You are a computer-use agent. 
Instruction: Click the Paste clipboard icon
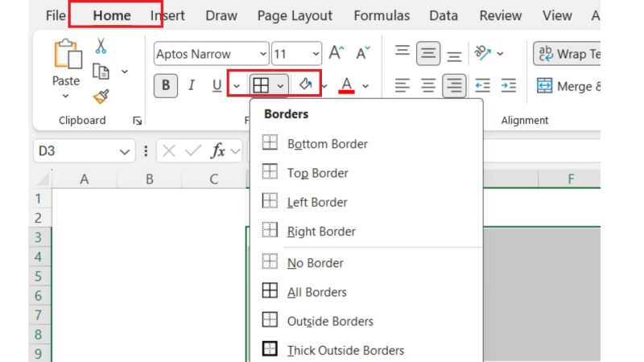point(67,54)
